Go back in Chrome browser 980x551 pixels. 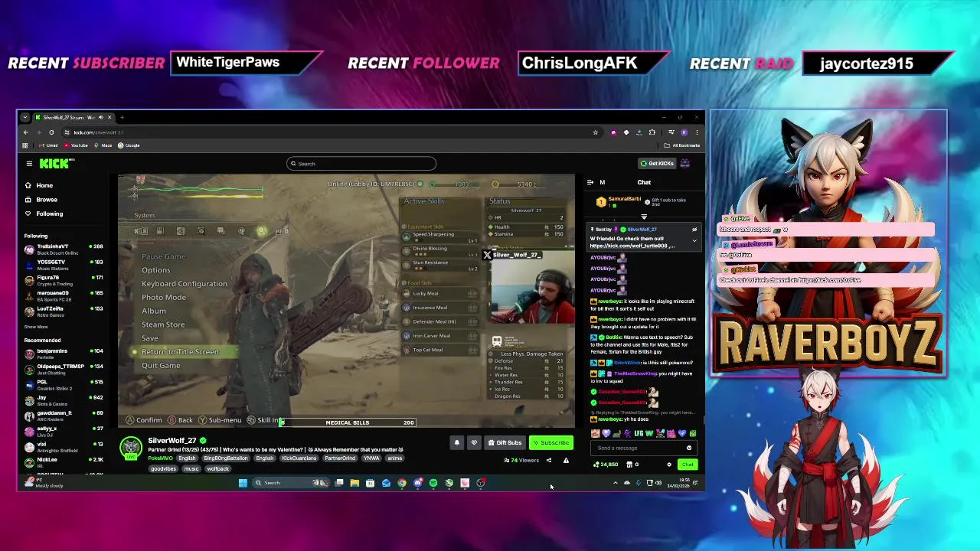pyautogui.click(x=25, y=132)
